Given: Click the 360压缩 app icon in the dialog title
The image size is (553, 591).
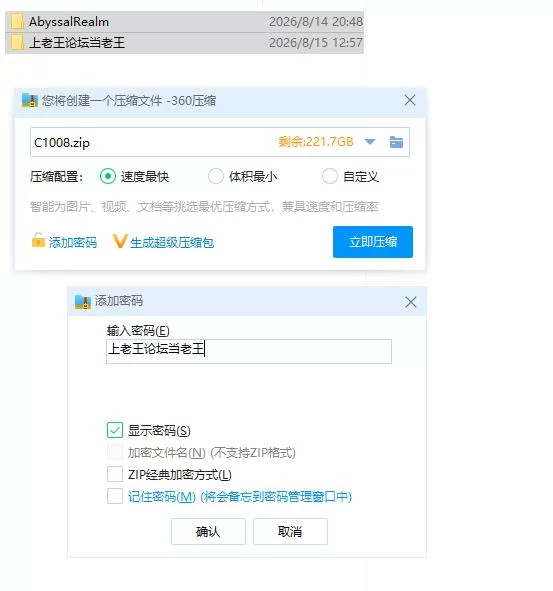Looking at the screenshot, I should point(30,101).
